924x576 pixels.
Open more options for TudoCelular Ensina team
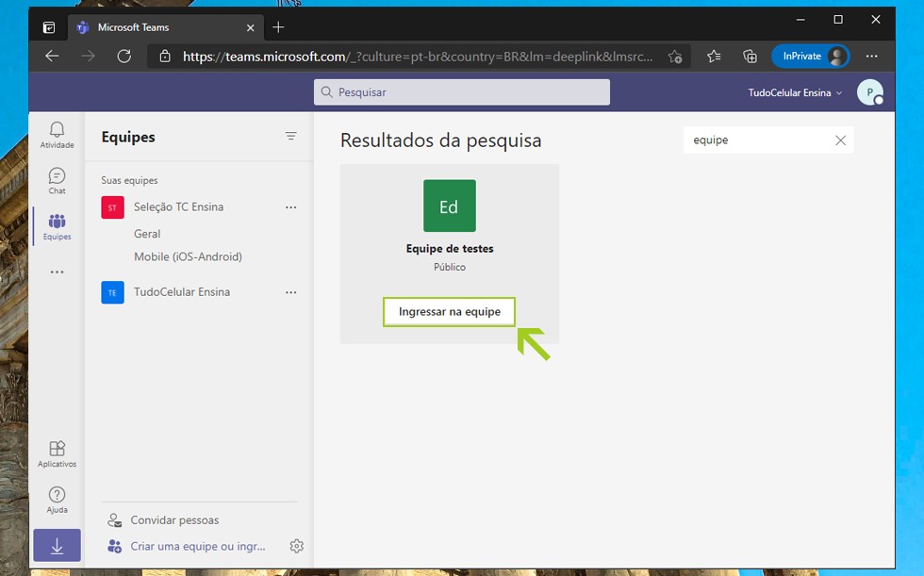[290, 292]
